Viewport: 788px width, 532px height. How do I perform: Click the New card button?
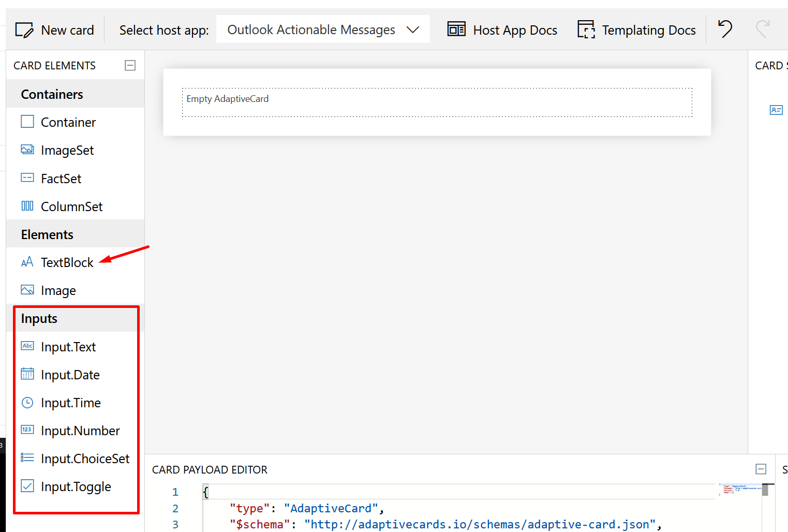tap(55, 29)
